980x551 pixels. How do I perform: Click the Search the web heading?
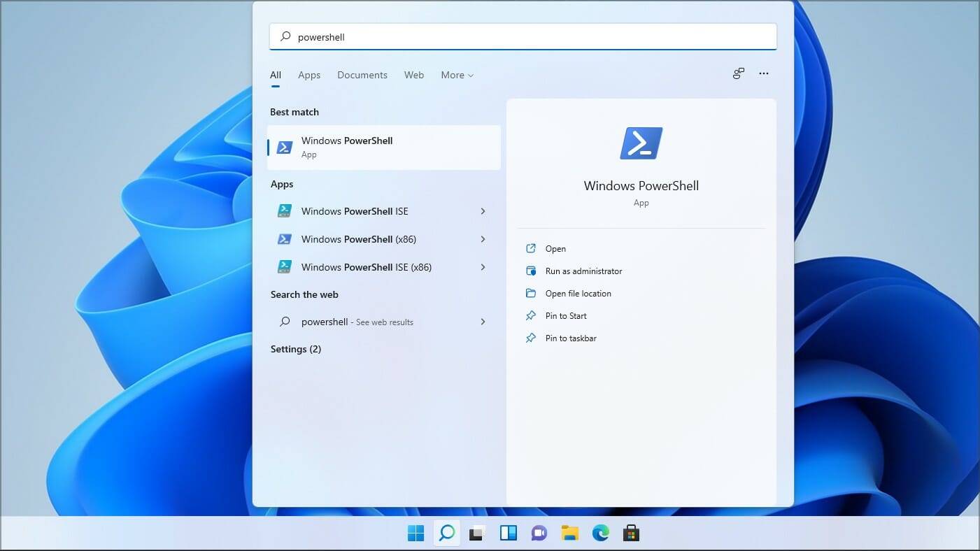(304, 294)
